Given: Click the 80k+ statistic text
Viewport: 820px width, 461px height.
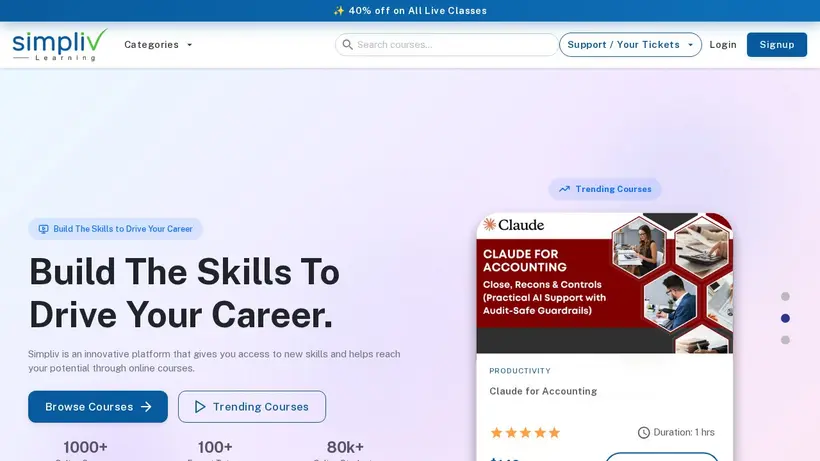Looking at the screenshot, I should (x=345, y=447).
